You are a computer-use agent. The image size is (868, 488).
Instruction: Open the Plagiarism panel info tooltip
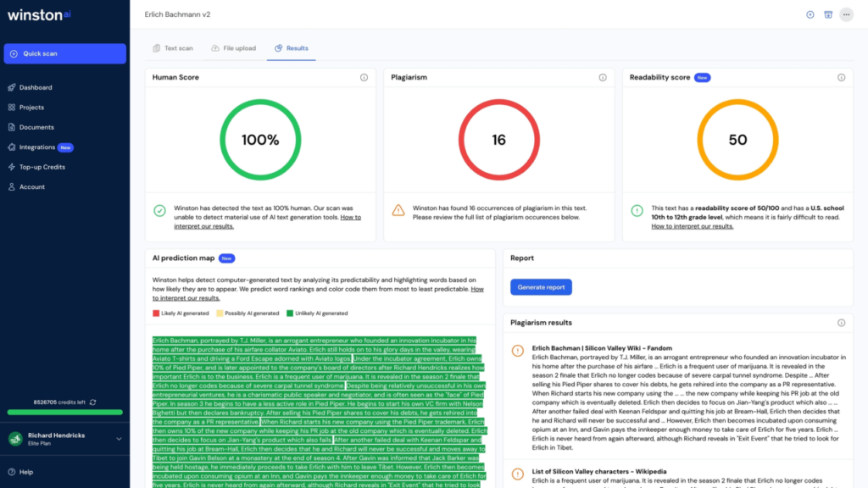click(603, 77)
